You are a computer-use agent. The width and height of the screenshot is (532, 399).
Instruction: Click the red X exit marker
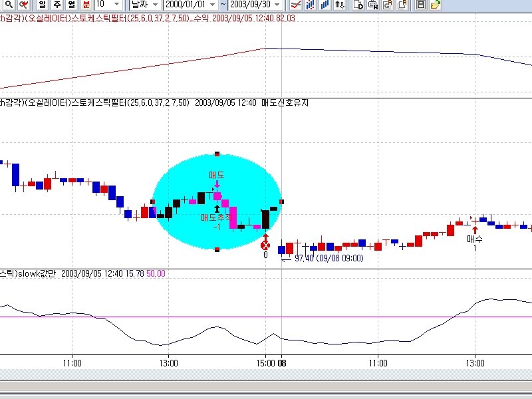click(x=265, y=245)
